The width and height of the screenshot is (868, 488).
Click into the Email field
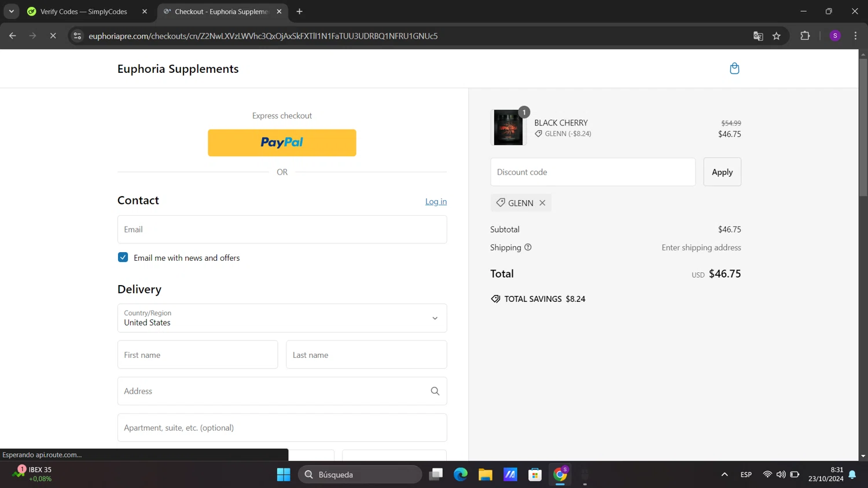[282, 230]
